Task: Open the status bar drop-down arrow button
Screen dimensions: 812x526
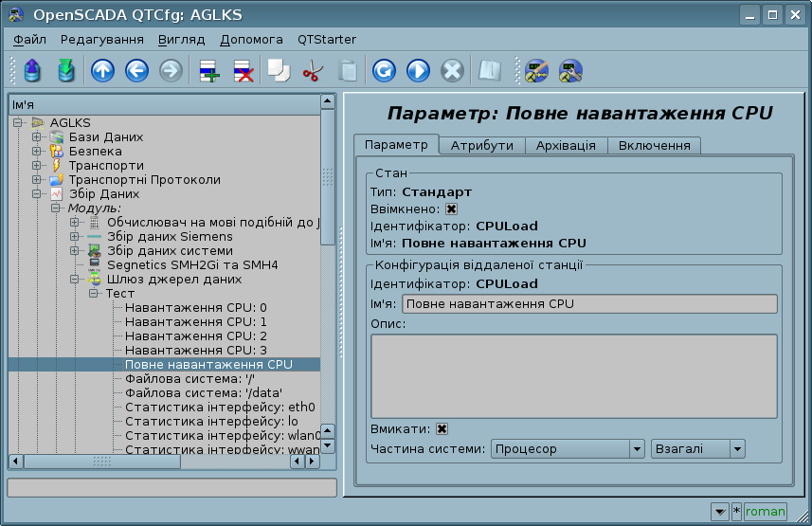Action: click(720, 512)
